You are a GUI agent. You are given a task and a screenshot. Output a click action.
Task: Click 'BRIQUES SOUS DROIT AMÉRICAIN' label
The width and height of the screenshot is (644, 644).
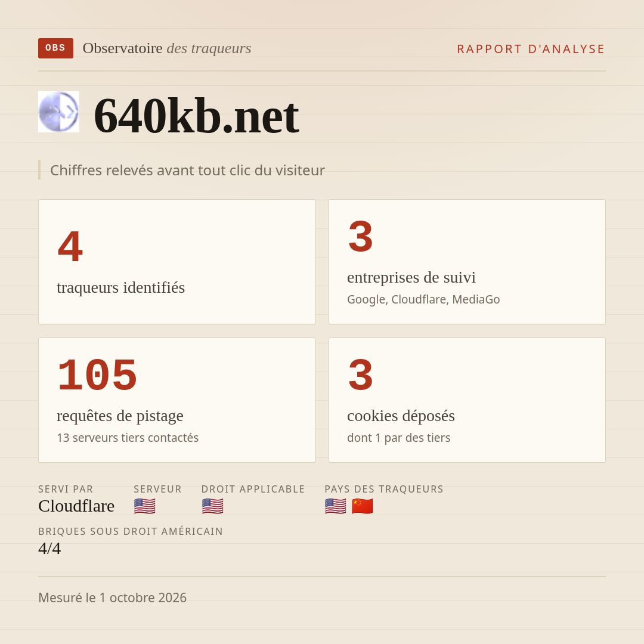131,531
